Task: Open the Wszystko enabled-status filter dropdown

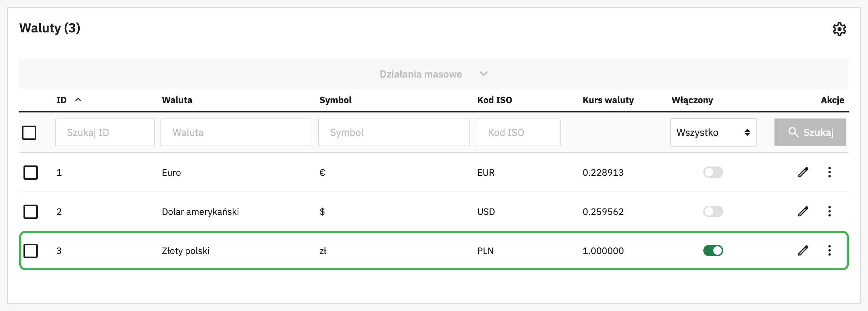Action: (713, 132)
